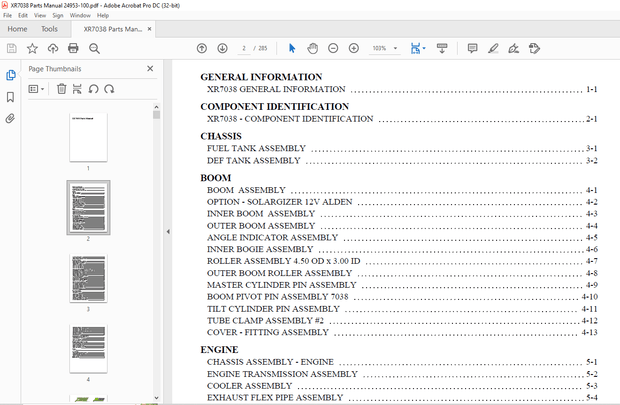Viewport: 620px width, 405px height.
Task: Select page 3 thumbnail
Action: click(88, 278)
